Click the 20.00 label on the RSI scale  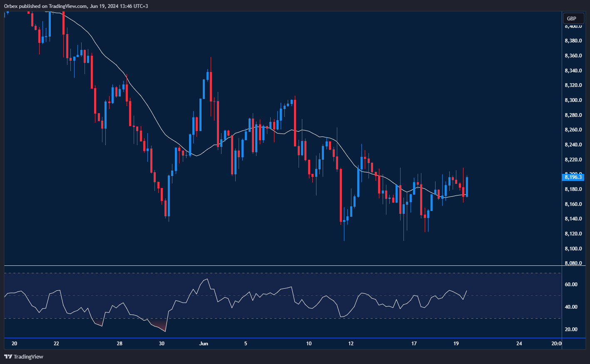pyautogui.click(x=571, y=329)
